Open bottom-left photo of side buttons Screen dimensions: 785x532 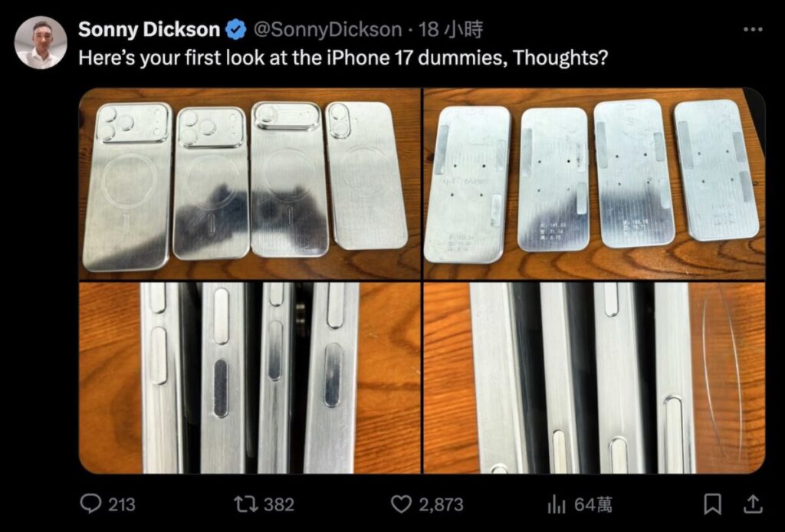click(x=249, y=378)
